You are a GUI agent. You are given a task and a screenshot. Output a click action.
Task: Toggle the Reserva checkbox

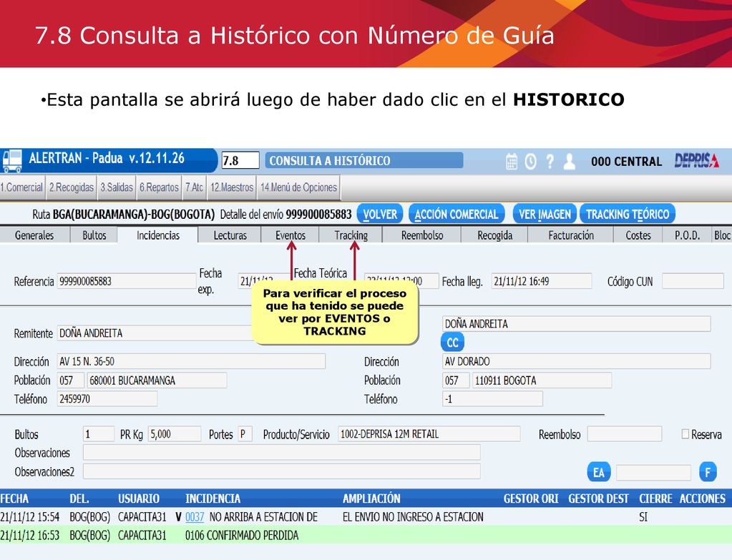[x=685, y=434]
